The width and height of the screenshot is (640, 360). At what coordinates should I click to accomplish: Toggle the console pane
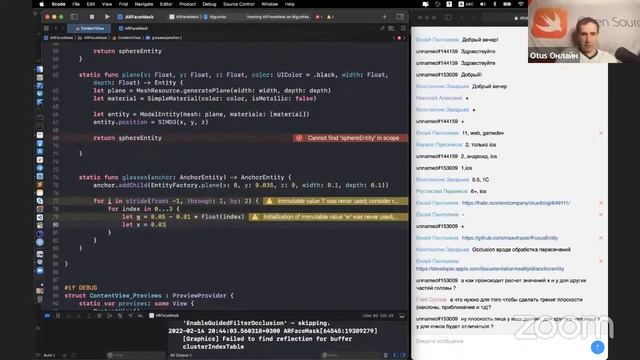point(403,355)
